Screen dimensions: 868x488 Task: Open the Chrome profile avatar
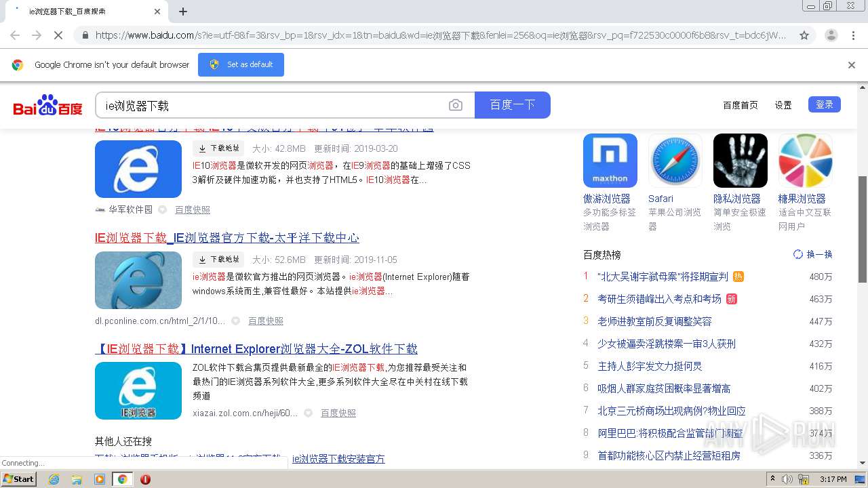coord(831,35)
